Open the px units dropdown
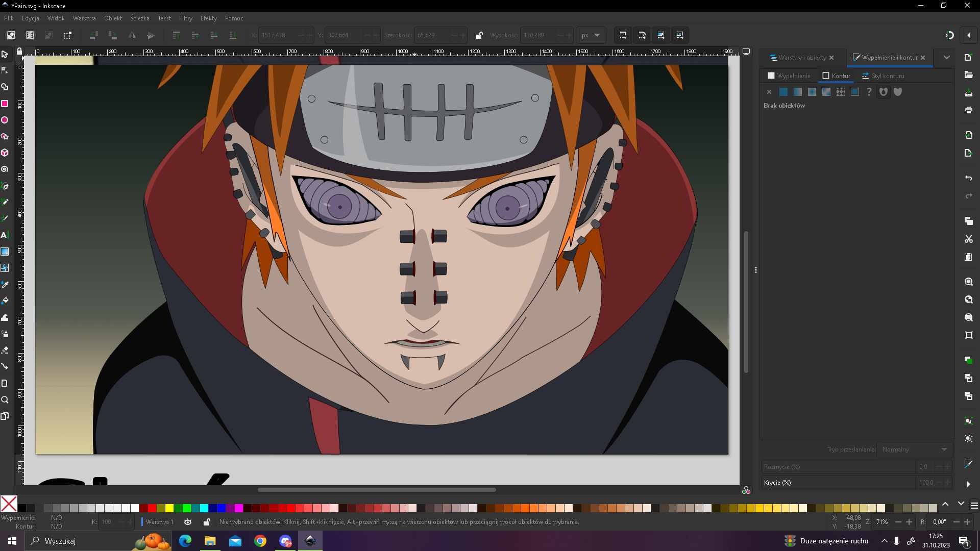 tap(591, 35)
